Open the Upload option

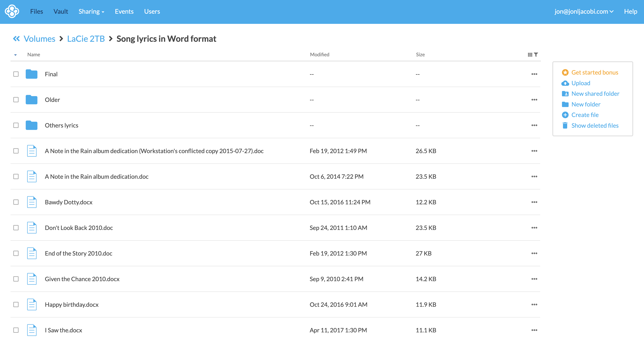[x=581, y=83]
